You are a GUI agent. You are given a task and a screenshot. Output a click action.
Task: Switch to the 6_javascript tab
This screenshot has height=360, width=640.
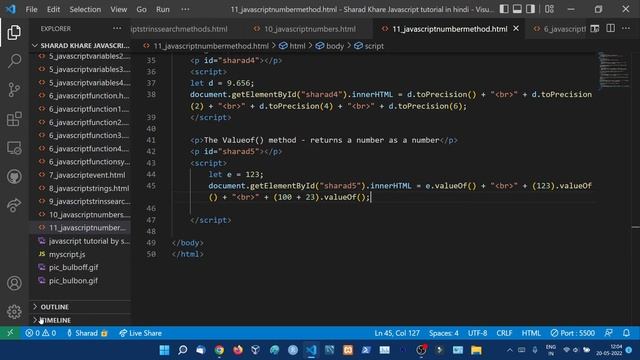(559, 29)
